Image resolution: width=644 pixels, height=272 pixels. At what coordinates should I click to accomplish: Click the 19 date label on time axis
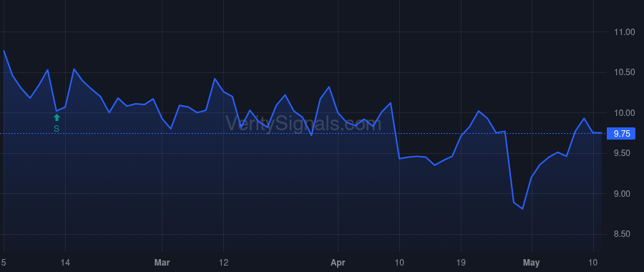[x=461, y=262]
